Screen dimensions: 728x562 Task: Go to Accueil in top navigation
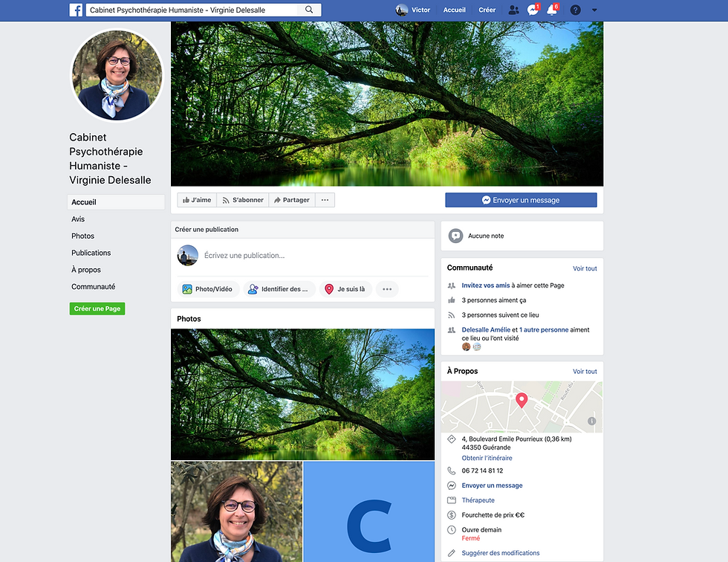454,10
